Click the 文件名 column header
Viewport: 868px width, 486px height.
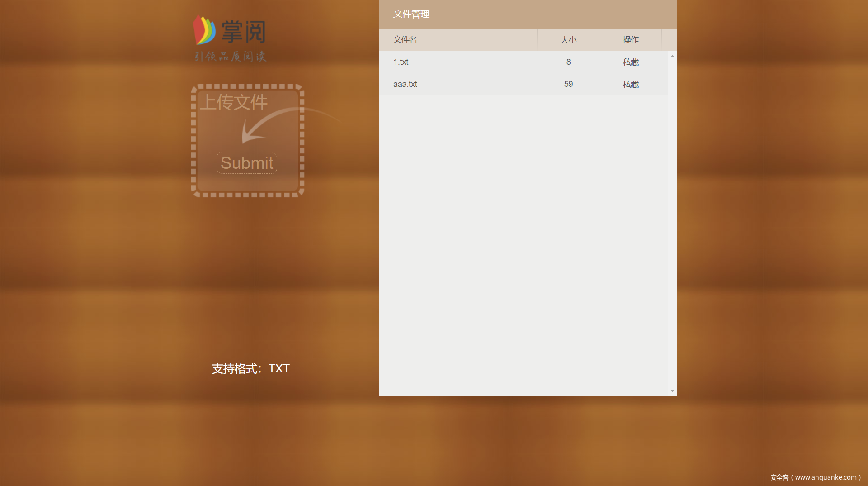(x=405, y=40)
